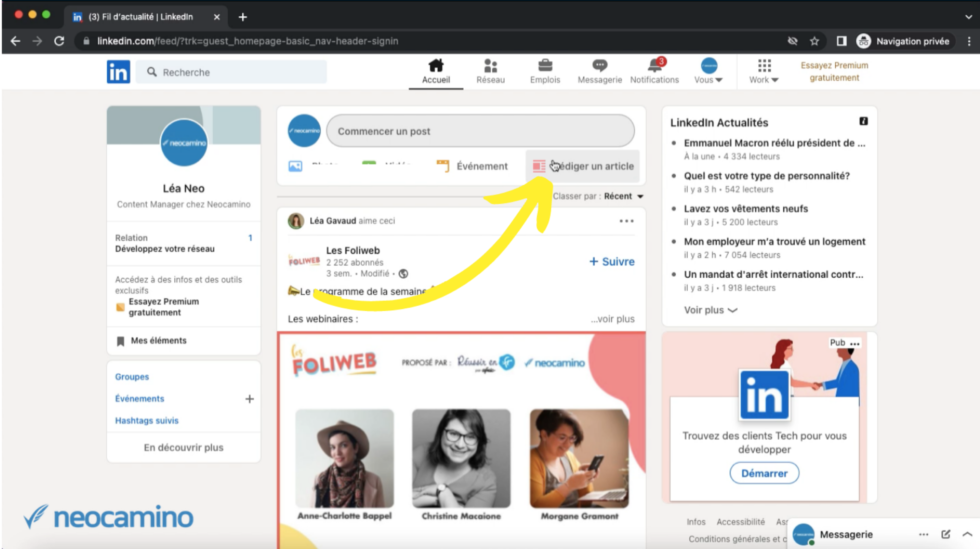Open Notifications bell icon

[654, 72]
